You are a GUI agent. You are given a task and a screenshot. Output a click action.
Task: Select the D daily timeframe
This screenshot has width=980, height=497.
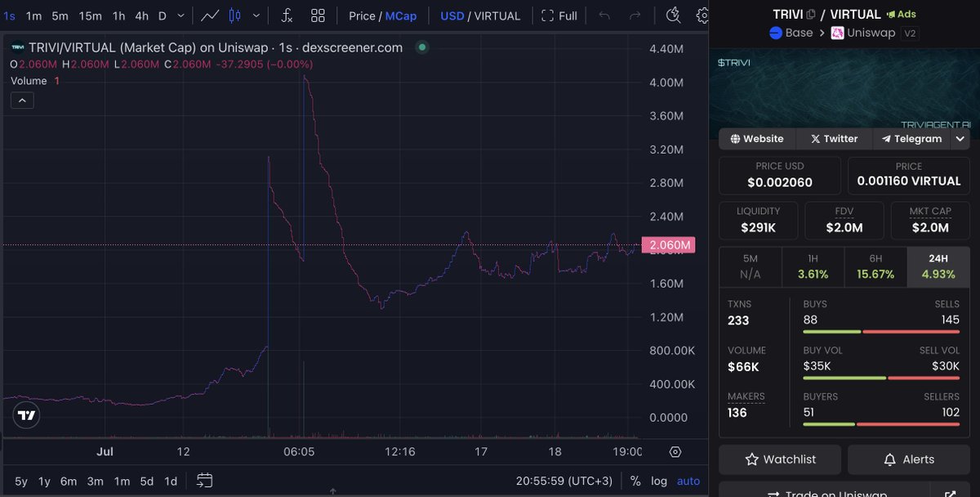click(x=163, y=16)
